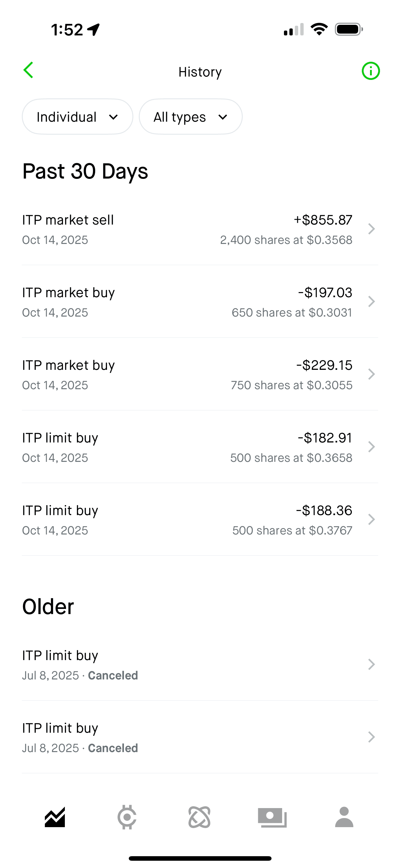Open the crypto tab icon
Image resolution: width=400 pixels, height=868 pixels.
click(127, 817)
